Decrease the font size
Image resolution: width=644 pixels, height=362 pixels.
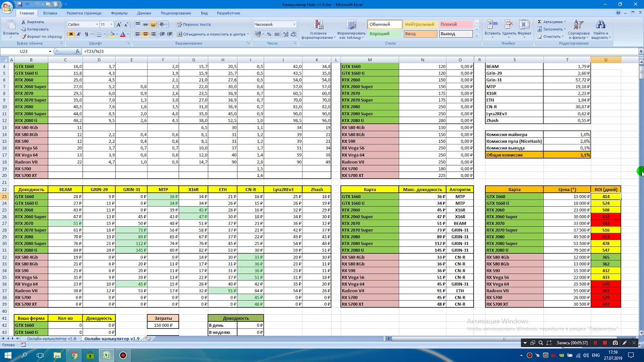pyautogui.click(x=126, y=24)
